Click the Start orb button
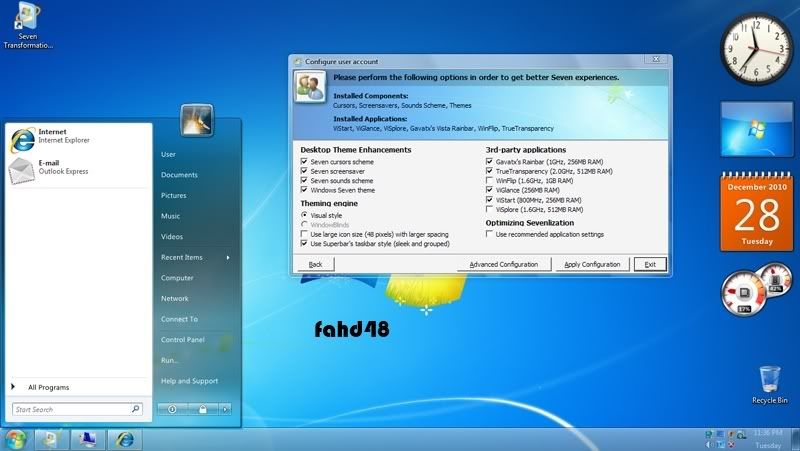Screen dimensions: 800x451 tap(16, 439)
